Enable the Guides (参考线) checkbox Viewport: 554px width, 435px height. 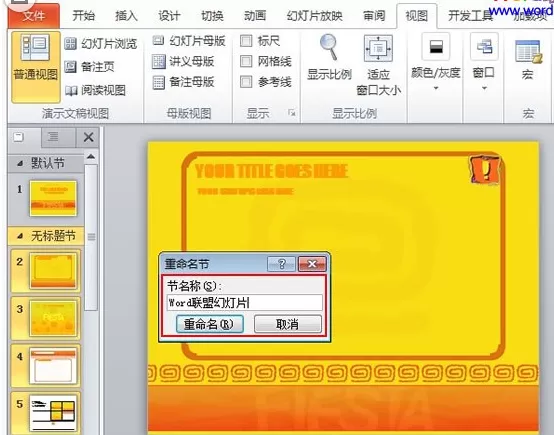pos(246,82)
